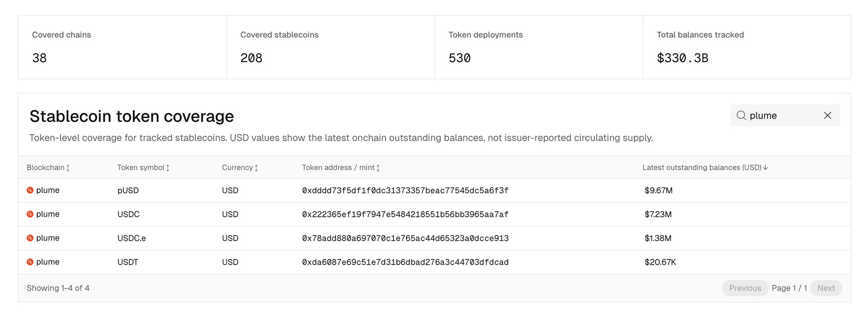868x312 pixels.
Task: Sort table by Currency column
Action: (x=240, y=168)
